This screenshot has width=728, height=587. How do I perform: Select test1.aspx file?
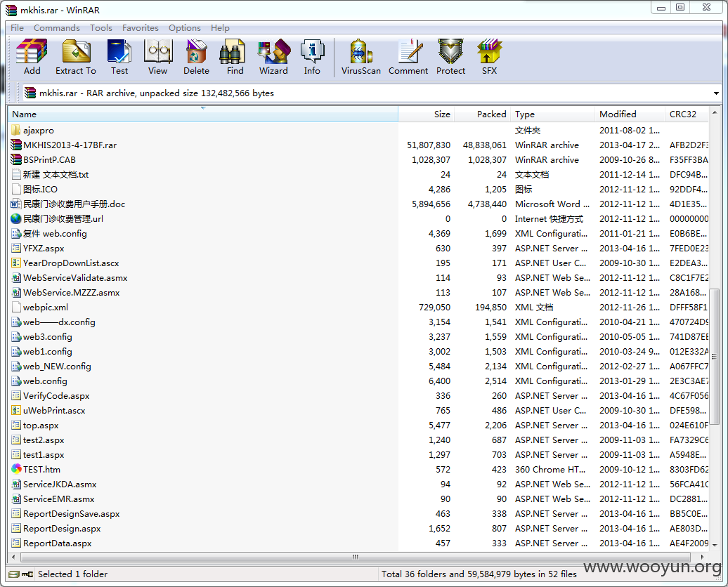(44, 455)
